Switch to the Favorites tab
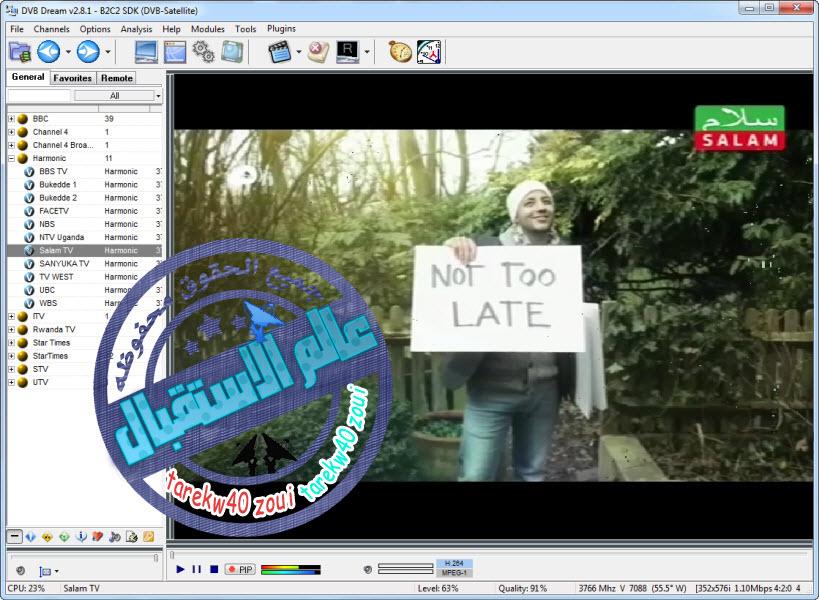The image size is (819, 600). click(73, 78)
